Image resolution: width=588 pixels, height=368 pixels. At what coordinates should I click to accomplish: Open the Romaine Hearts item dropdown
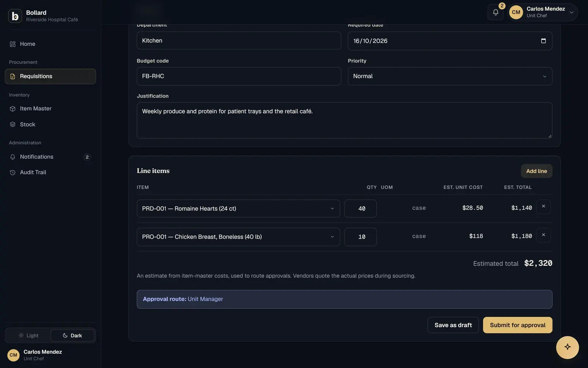click(x=238, y=209)
